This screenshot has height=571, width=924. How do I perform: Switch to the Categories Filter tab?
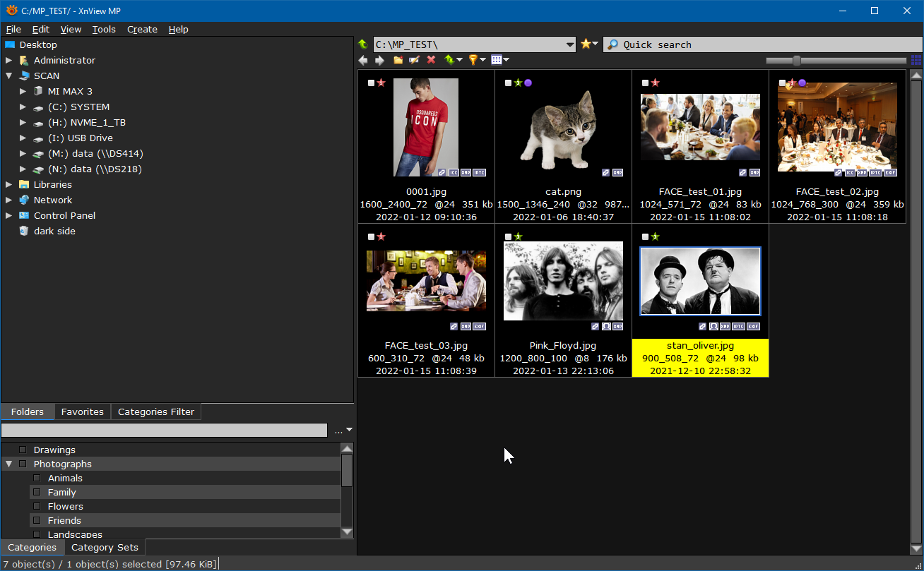[x=155, y=411]
